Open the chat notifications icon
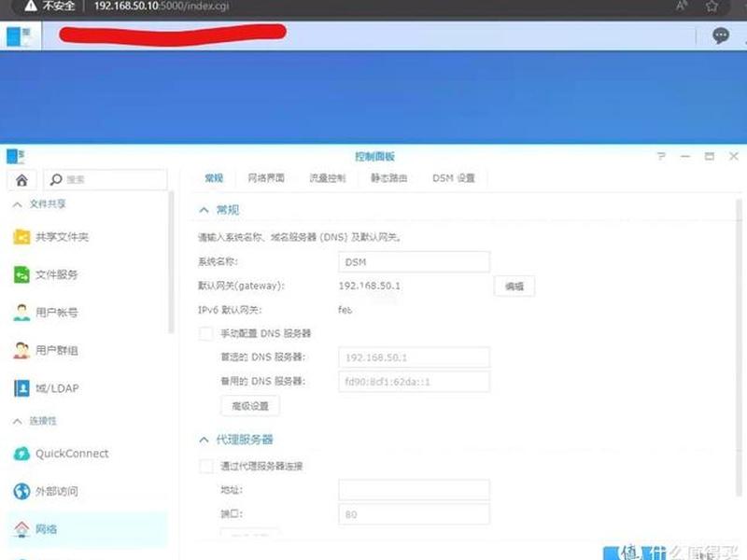Screen dimensions: 747x560 (720, 35)
